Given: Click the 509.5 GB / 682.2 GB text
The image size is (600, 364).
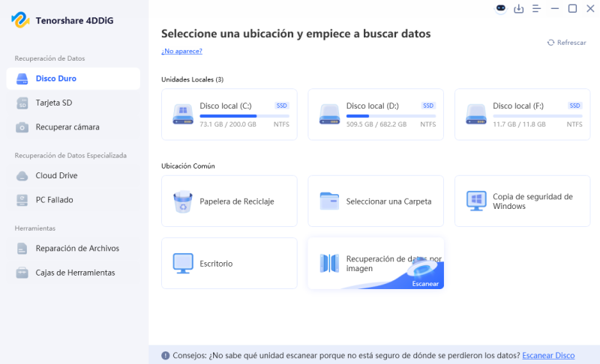Looking at the screenshot, I should tap(376, 124).
